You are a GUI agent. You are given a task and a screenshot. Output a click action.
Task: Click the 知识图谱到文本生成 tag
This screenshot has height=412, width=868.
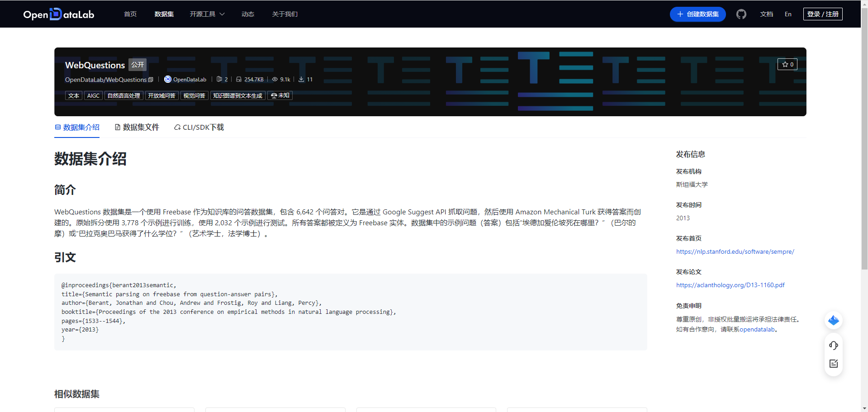click(238, 95)
